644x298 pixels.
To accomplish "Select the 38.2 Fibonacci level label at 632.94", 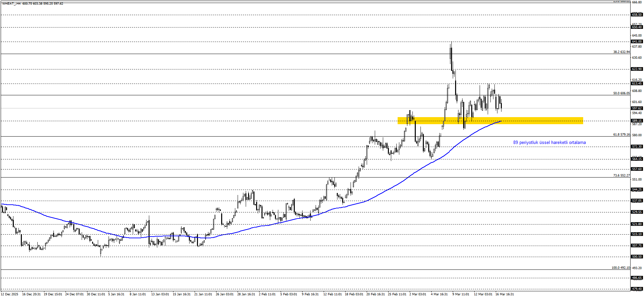I will 621,52.
